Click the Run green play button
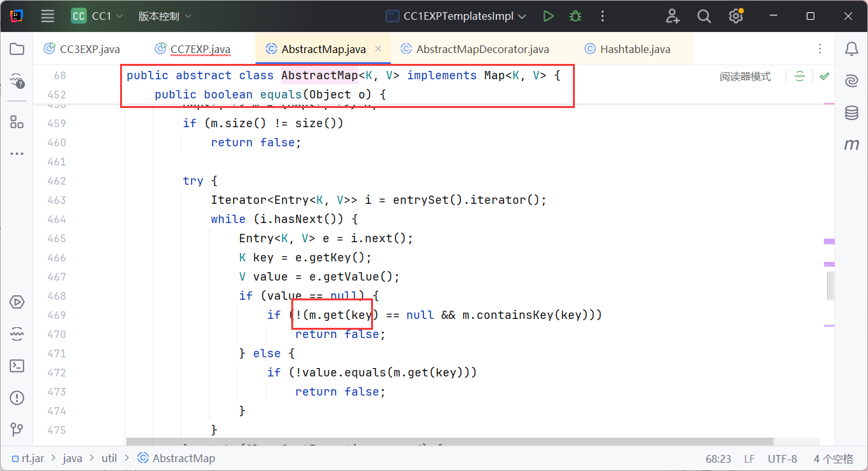868x471 pixels. click(548, 17)
